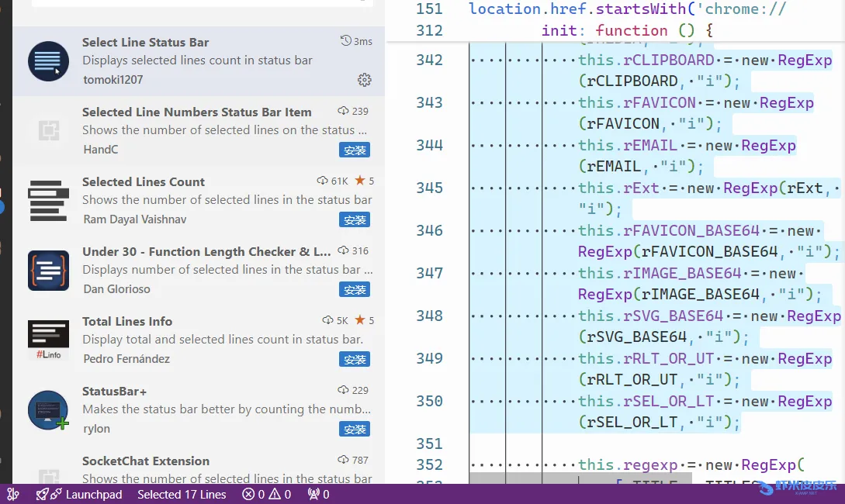Click the StatusBar+ extension icon
Image resolution: width=845 pixels, height=504 pixels.
pyautogui.click(x=48, y=410)
